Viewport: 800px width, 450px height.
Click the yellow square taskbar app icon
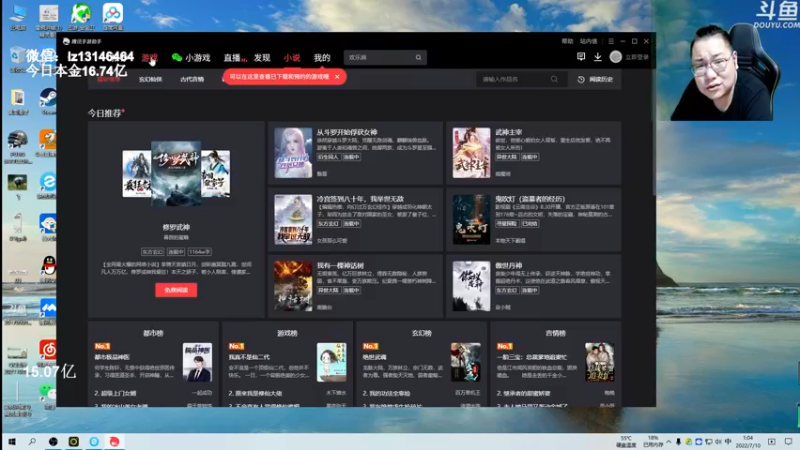[73, 441]
